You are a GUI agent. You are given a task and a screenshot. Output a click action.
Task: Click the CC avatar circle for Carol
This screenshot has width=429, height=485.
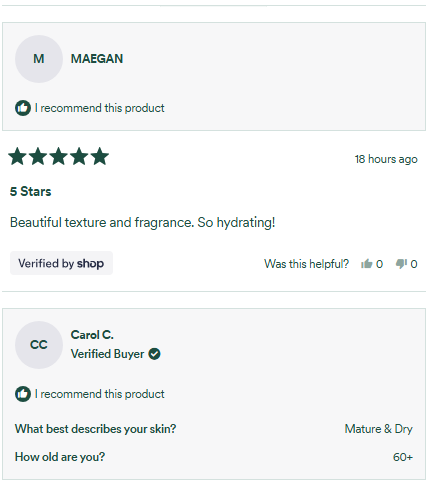tap(39, 345)
